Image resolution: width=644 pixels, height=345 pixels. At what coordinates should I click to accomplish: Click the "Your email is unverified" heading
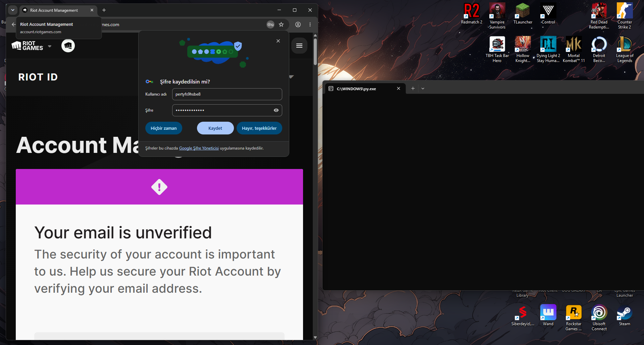[123, 232]
